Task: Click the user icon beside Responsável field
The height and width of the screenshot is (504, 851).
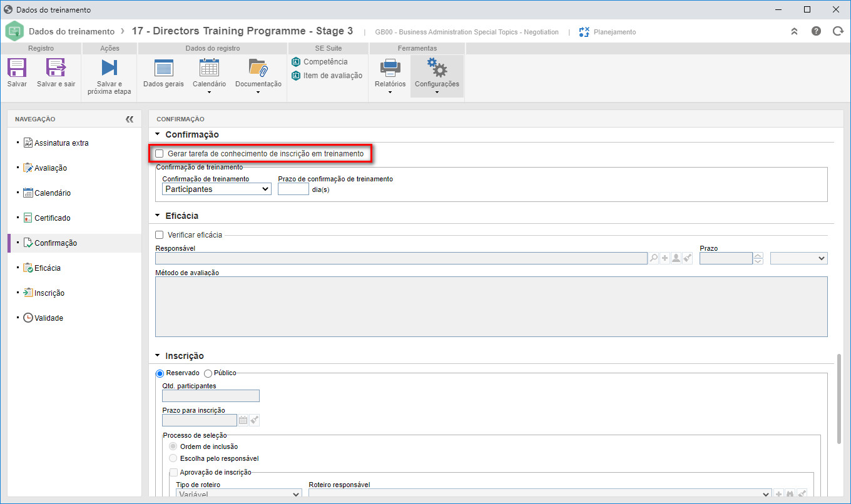Action: (x=676, y=258)
